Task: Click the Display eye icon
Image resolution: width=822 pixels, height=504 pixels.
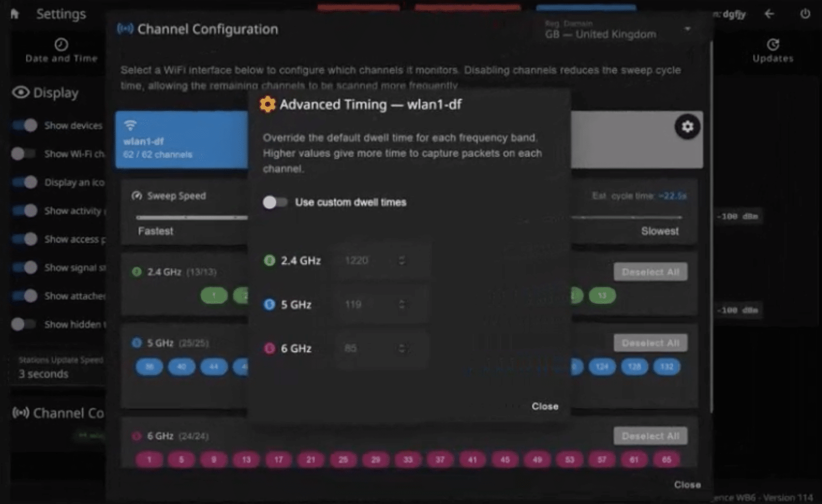Action: pyautogui.click(x=20, y=92)
